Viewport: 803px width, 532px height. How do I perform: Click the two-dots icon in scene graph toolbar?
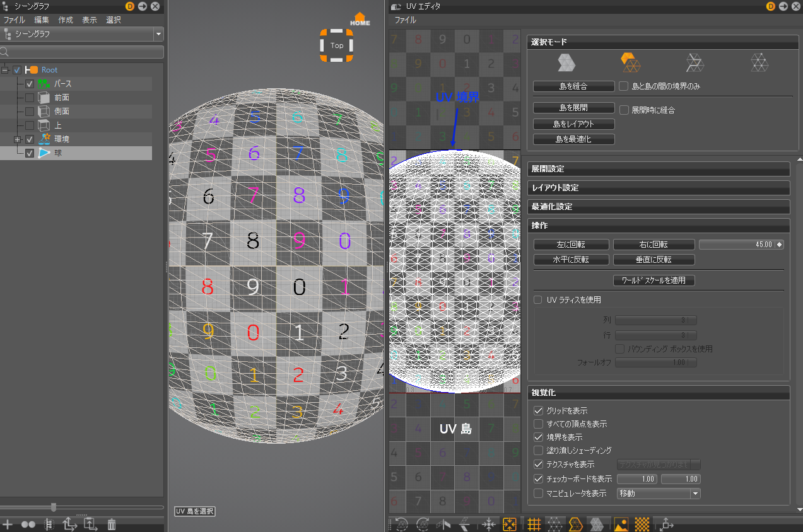[x=28, y=524]
